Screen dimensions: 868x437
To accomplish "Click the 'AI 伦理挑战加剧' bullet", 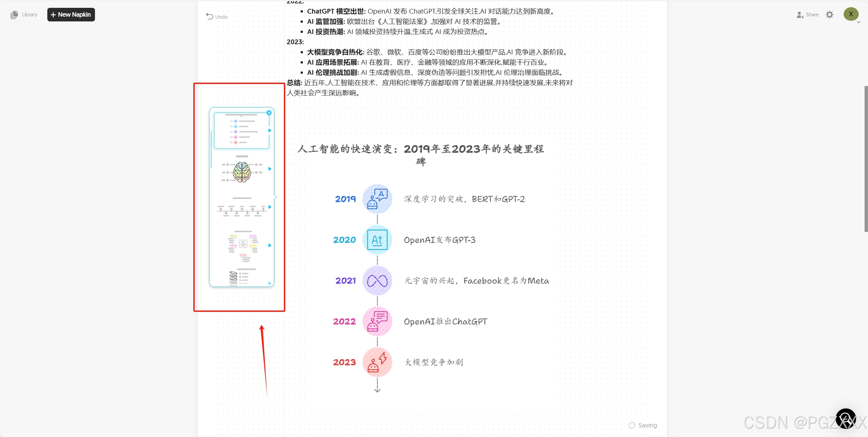I will click(x=436, y=72).
